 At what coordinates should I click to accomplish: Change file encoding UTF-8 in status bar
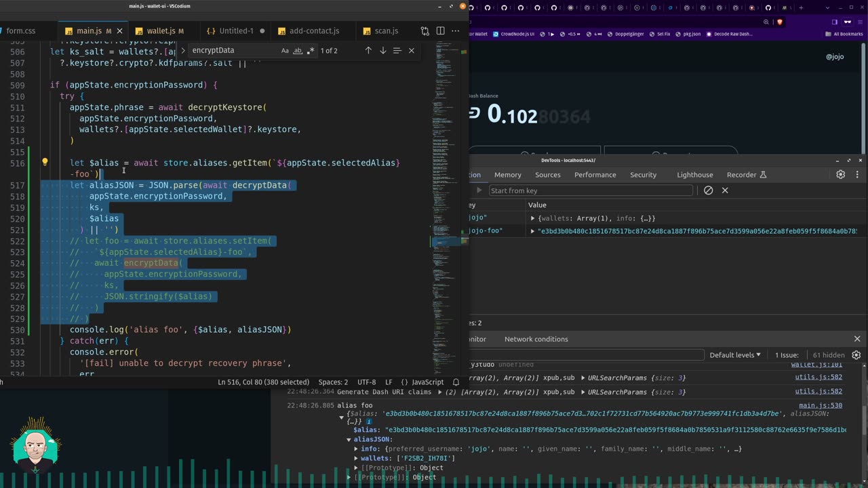point(366,382)
